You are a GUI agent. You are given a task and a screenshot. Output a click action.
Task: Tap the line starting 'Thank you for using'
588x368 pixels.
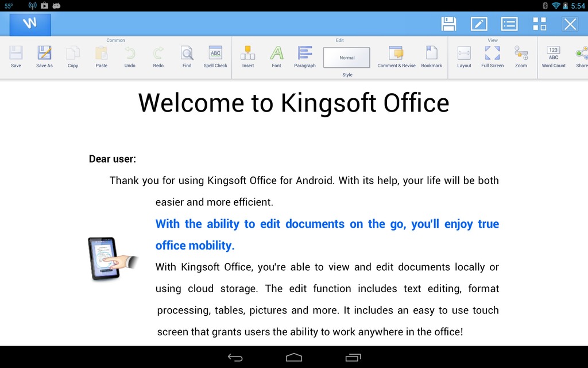point(304,181)
